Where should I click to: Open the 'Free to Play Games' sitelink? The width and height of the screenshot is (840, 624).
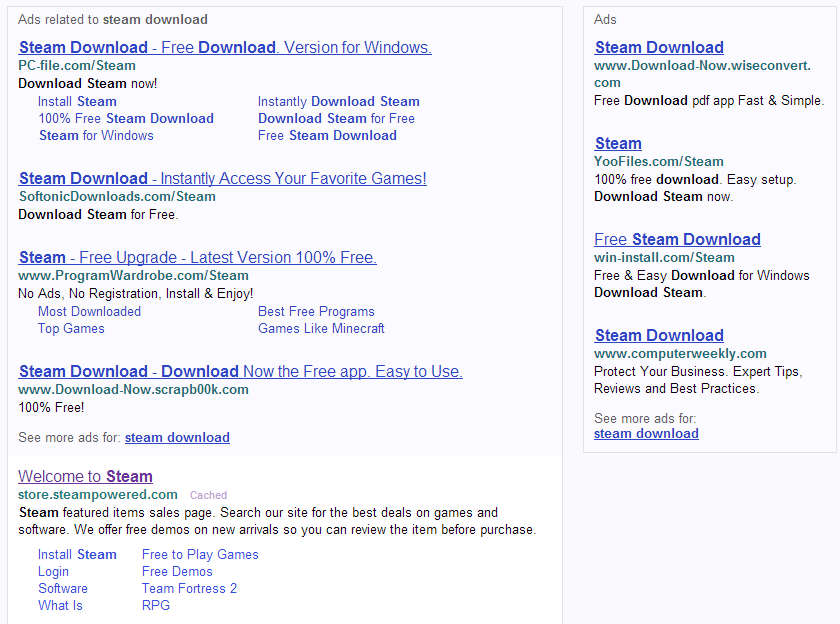point(200,554)
